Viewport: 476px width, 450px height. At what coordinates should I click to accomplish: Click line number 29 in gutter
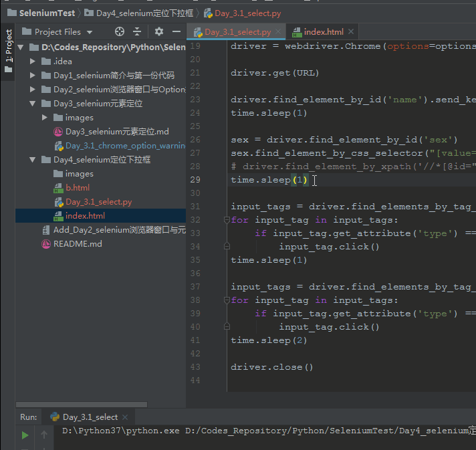(x=195, y=180)
